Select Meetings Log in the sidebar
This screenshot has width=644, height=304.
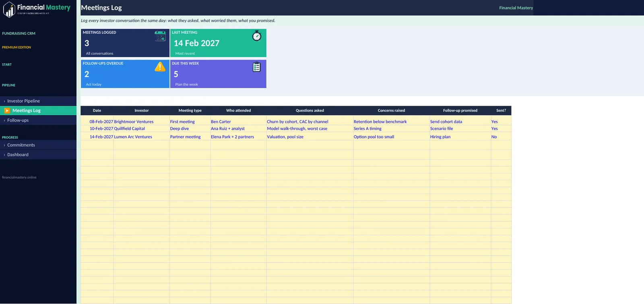click(x=38, y=111)
